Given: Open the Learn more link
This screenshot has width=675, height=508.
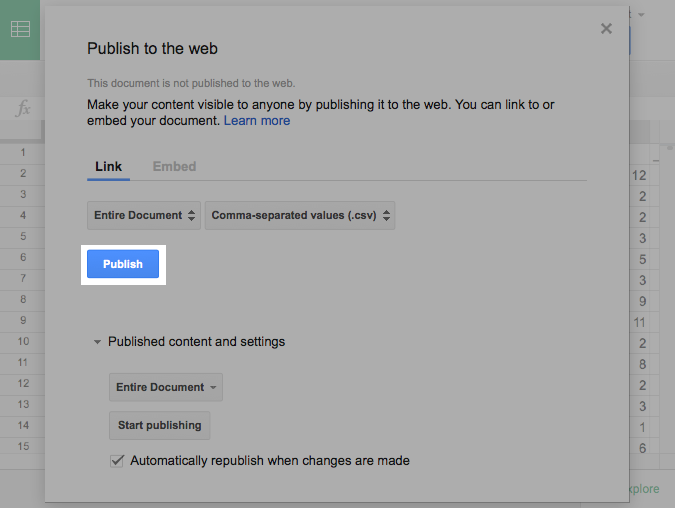Looking at the screenshot, I should 257,120.
